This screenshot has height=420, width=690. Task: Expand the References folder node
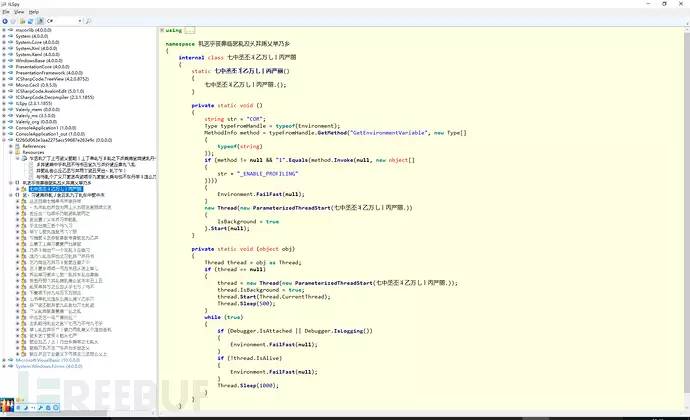click(x=11, y=146)
